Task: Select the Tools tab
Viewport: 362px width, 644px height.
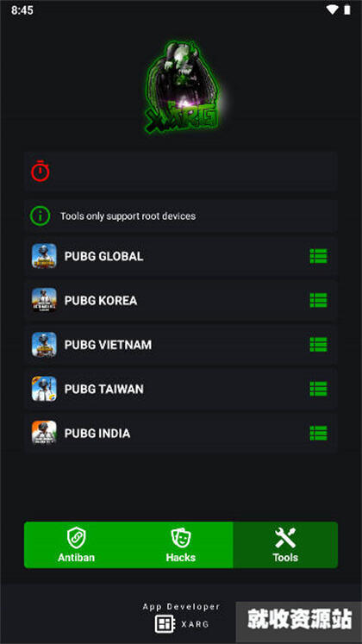Action: click(x=285, y=545)
